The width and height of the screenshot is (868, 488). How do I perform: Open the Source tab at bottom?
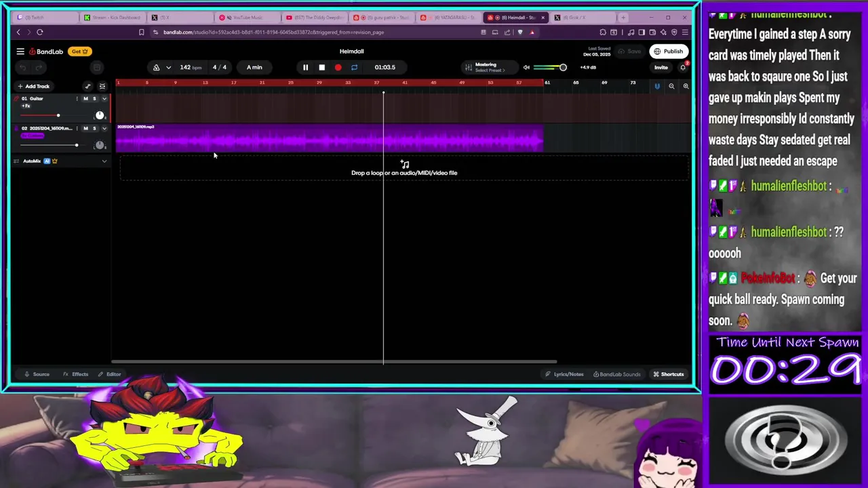[37, 374]
